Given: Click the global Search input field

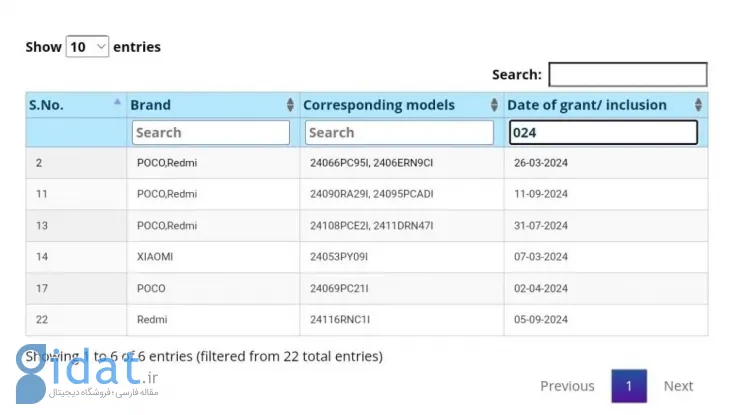Looking at the screenshot, I should tap(628, 74).
